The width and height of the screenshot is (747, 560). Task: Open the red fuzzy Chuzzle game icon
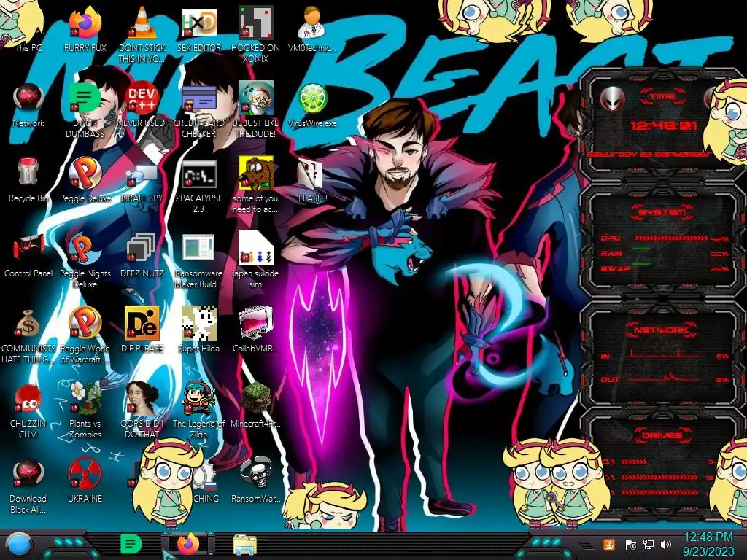coord(28,398)
